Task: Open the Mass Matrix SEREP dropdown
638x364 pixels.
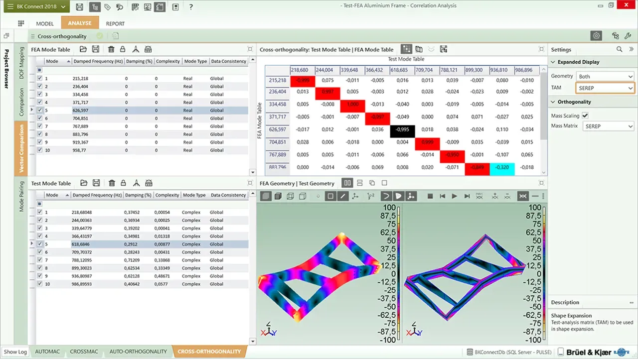Action: [608, 126]
